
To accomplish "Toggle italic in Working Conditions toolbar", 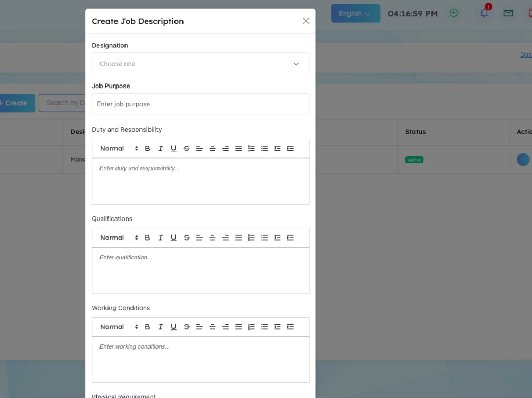I will [161, 327].
